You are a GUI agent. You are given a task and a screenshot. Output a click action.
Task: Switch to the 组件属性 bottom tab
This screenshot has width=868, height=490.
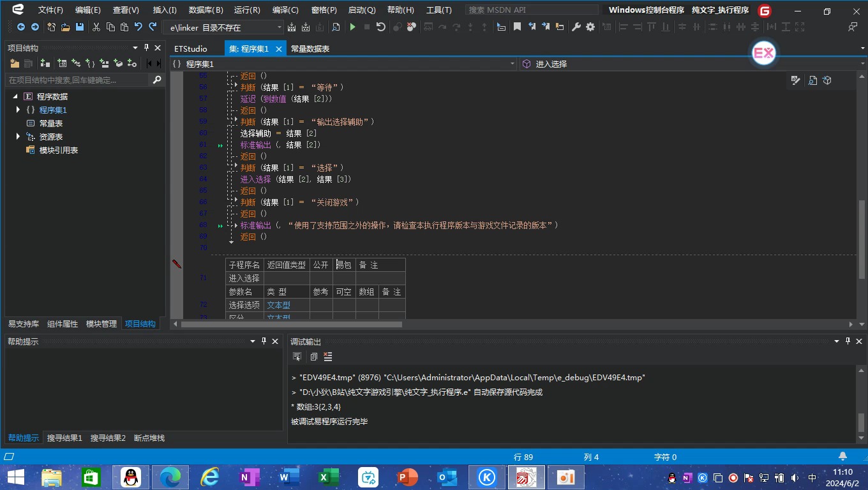pos(63,323)
